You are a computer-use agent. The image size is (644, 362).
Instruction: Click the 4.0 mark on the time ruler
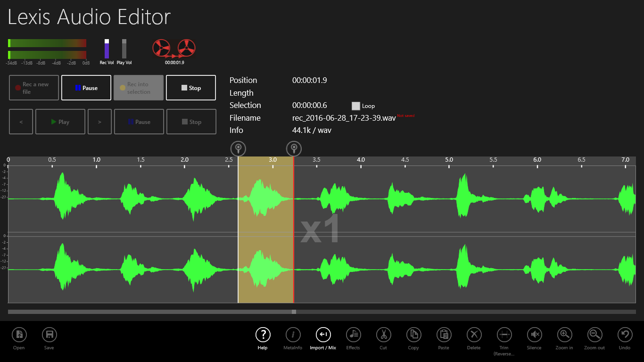pos(361,160)
